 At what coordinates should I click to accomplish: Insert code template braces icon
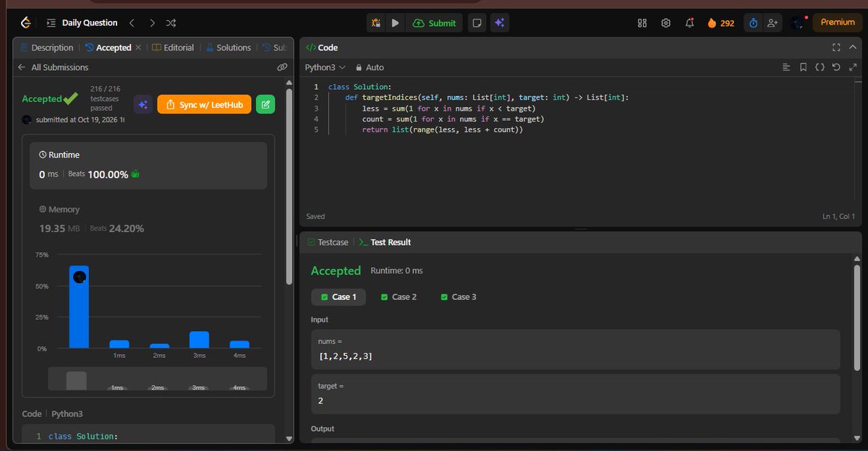tap(820, 67)
